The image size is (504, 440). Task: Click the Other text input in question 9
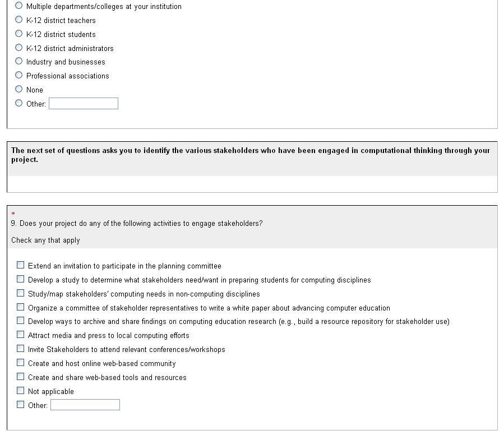coord(85,405)
